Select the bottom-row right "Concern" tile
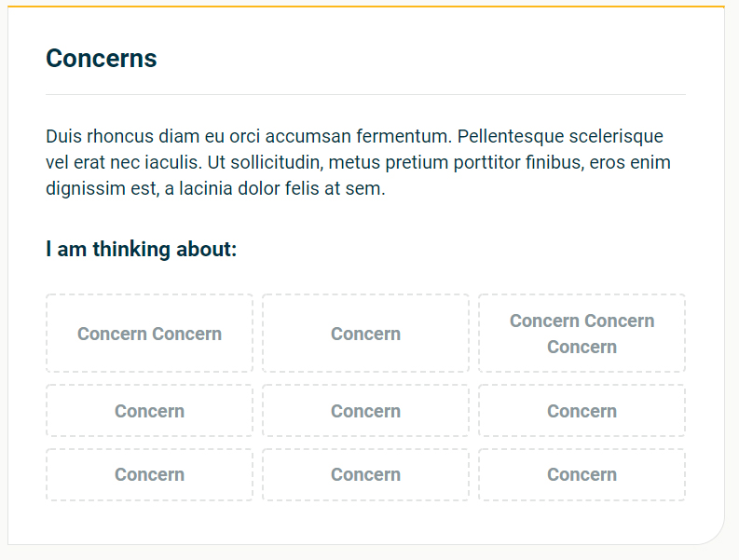The width and height of the screenshot is (739, 560). tap(582, 474)
